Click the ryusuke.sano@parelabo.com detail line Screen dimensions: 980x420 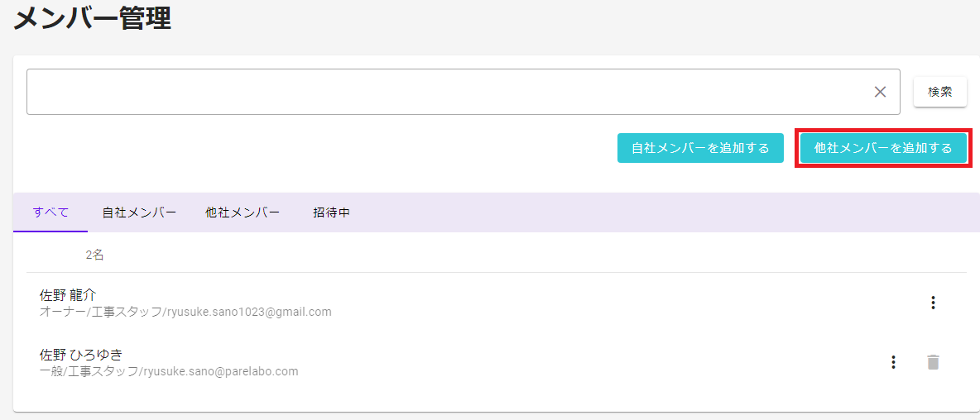pyautogui.click(x=168, y=371)
